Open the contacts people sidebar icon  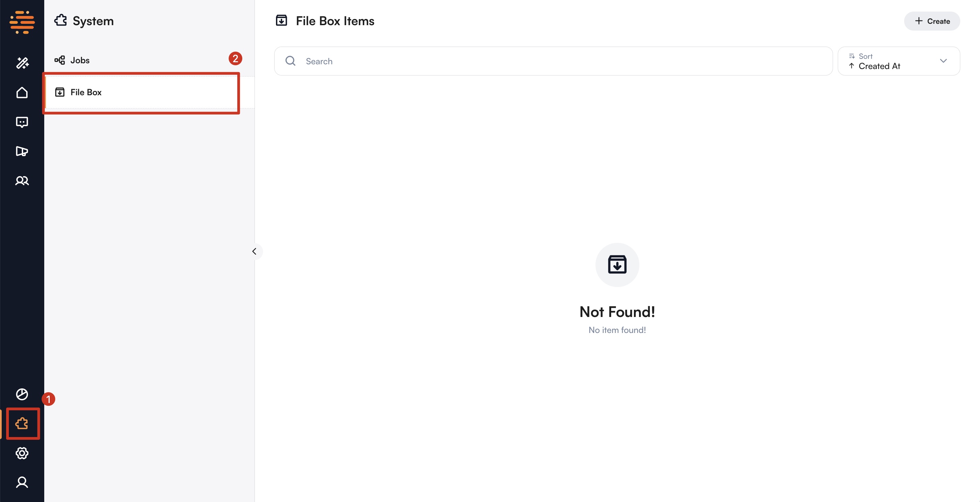(x=22, y=181)
